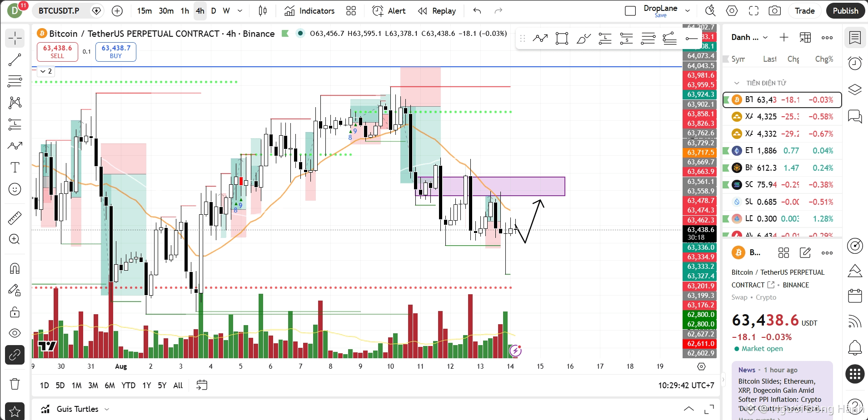Select the ruler measure tool
Image resolution: width=868 pixels, height=420 pixels.
pyautogui.click(x=15, y=218)
